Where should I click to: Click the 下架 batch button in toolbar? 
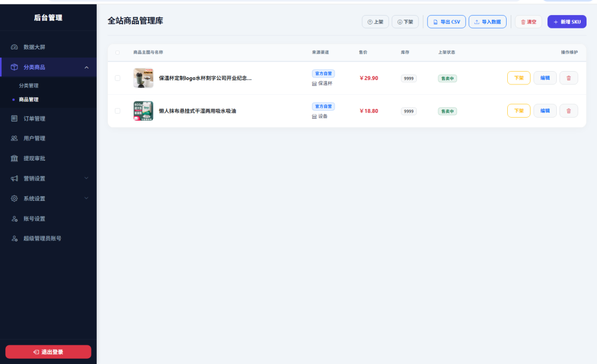[405, 22]
